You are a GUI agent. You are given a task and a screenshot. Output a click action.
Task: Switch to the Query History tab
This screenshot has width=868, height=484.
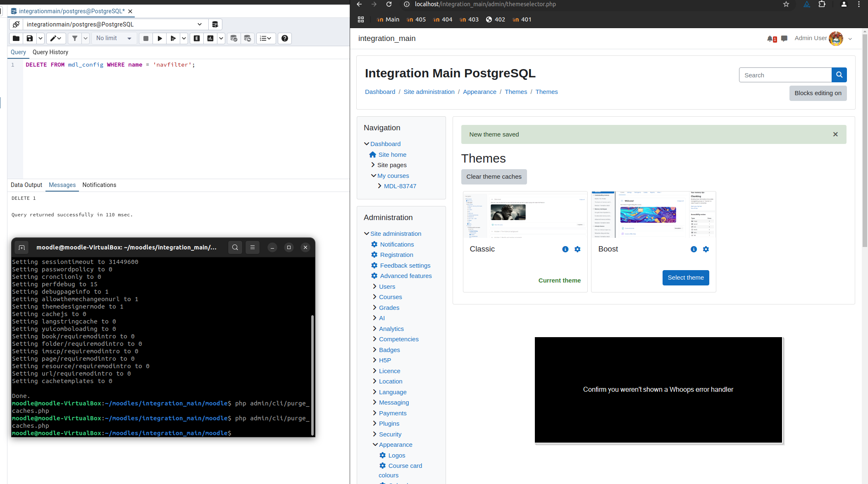pos(50,52)
